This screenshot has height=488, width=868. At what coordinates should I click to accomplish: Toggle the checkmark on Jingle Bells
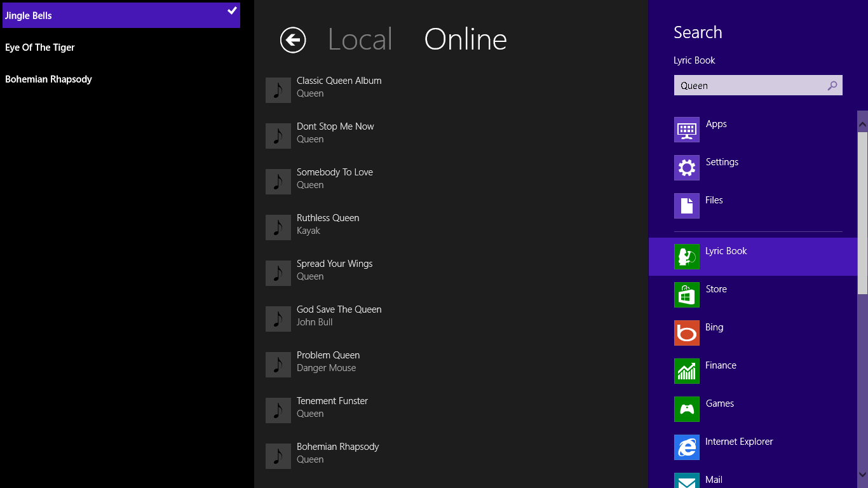point(232,11)
